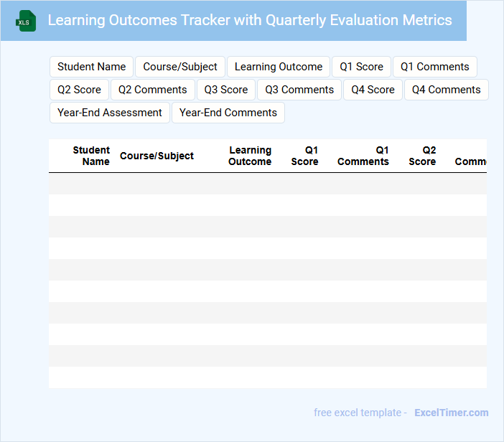The height and width of the screenshot is (442, 504).
Task: Click the Course/Subject table column header
Action: point(157,156)
